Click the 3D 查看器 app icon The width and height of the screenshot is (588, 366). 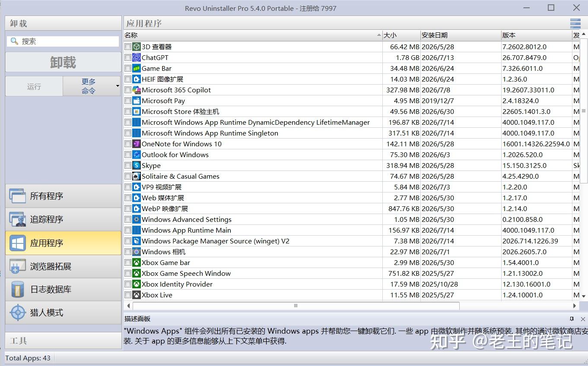pyautogui.click(x=137, y=47)
